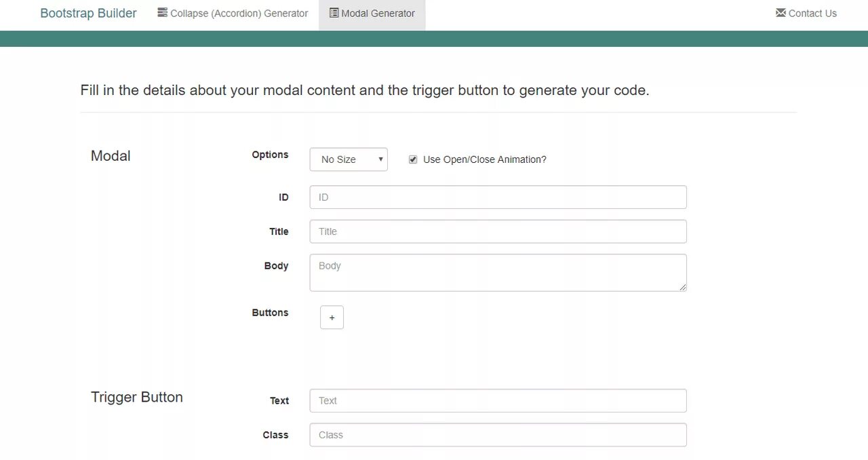The height and width of the screenshot is (460, 868).
Task: Focus the modal ID input field
Action: [x=498, y=197]
